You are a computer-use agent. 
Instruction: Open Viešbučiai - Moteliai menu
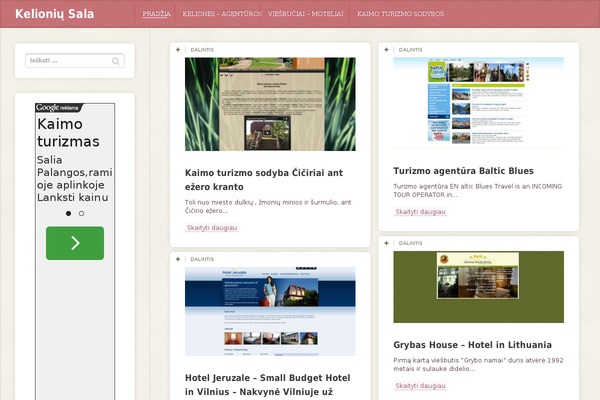coord(305,14)
